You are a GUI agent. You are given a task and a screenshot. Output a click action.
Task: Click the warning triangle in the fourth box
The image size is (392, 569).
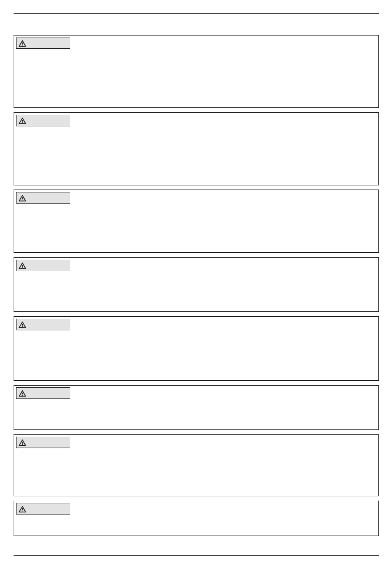[22, 266]
